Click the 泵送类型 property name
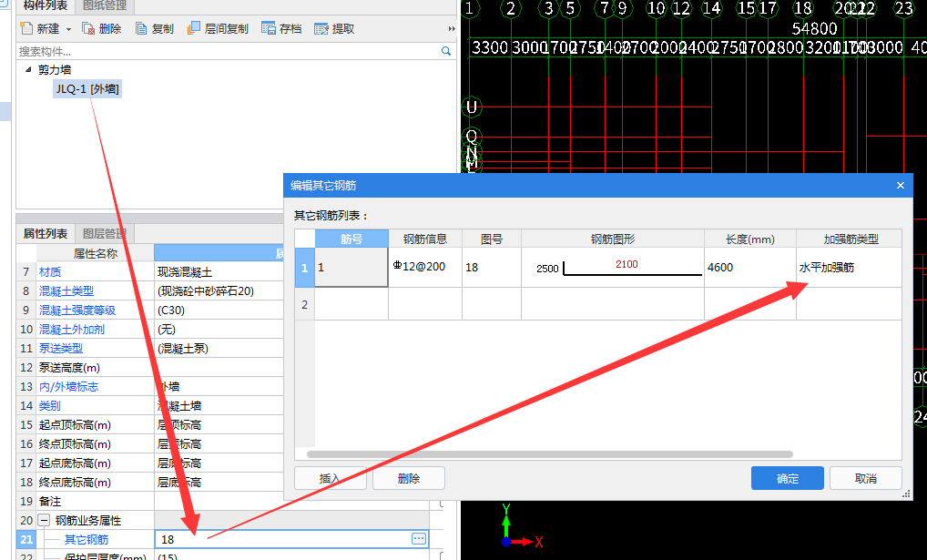927x560 pixels. pyautogui.click(x=61, y=349)
